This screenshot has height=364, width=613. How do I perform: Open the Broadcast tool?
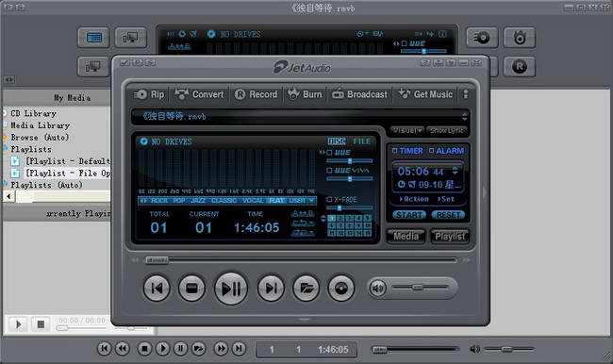[x=359, y=94]
